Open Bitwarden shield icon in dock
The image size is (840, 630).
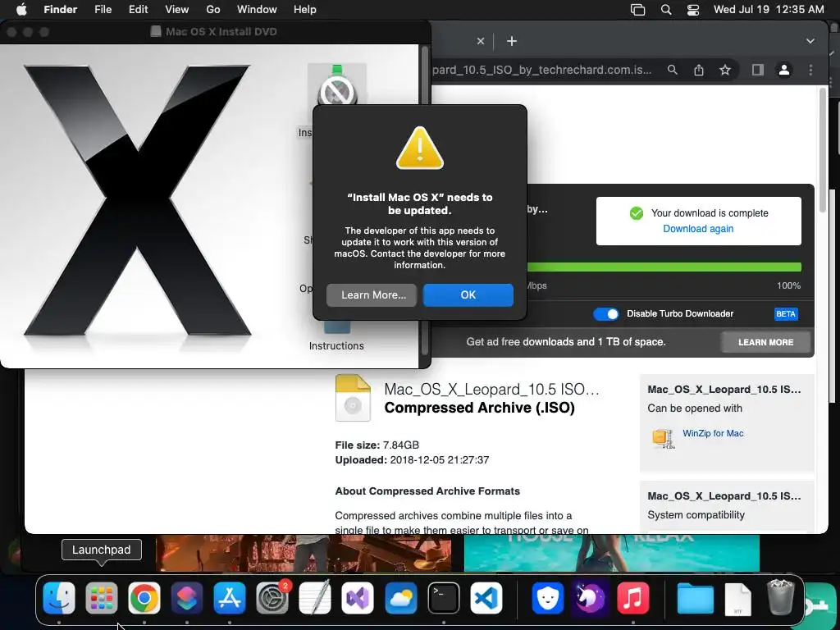click(547, 598)
